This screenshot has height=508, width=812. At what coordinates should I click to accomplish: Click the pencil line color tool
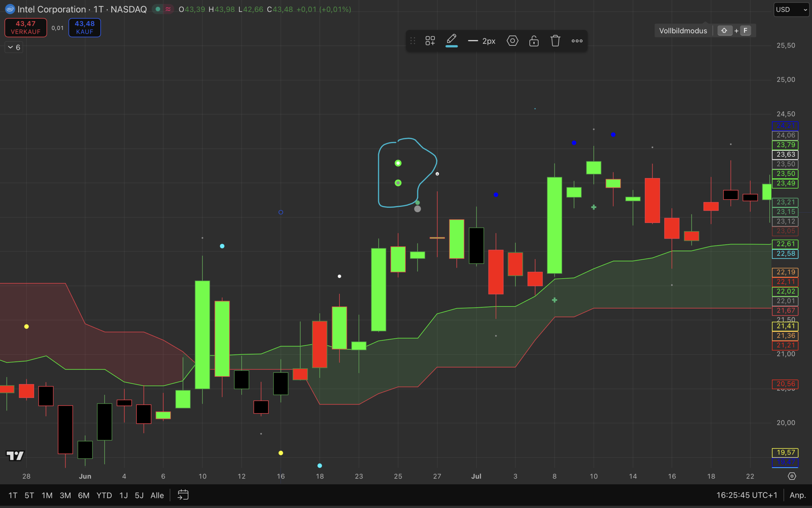coord(451,40)
